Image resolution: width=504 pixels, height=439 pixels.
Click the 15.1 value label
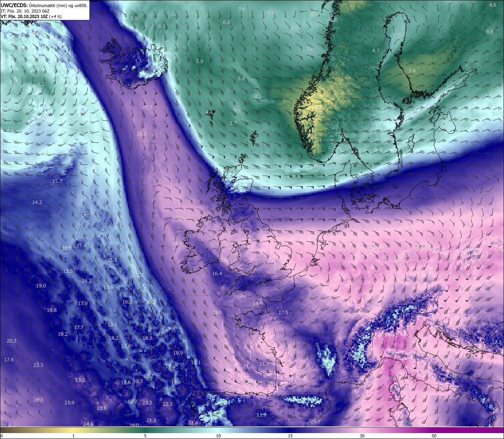[x=112, y=260]
